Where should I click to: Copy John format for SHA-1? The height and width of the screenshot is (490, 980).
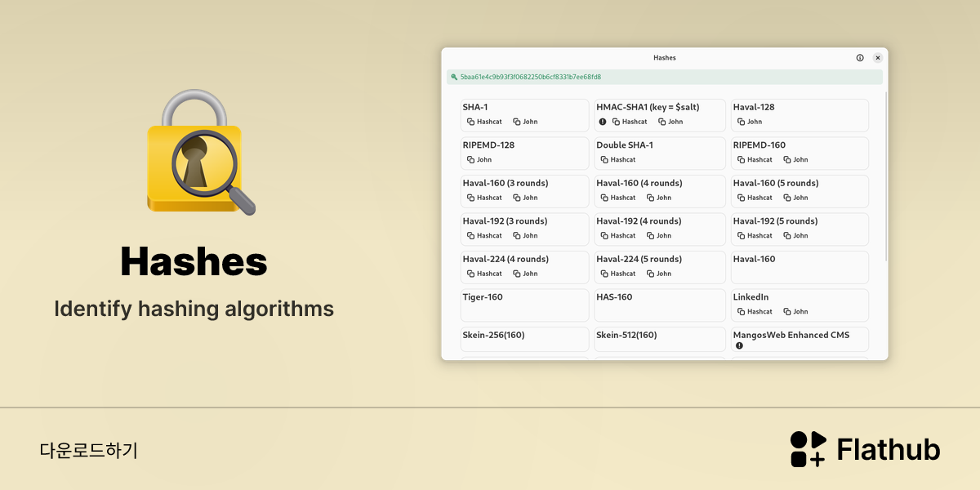[x=525, y=122]
